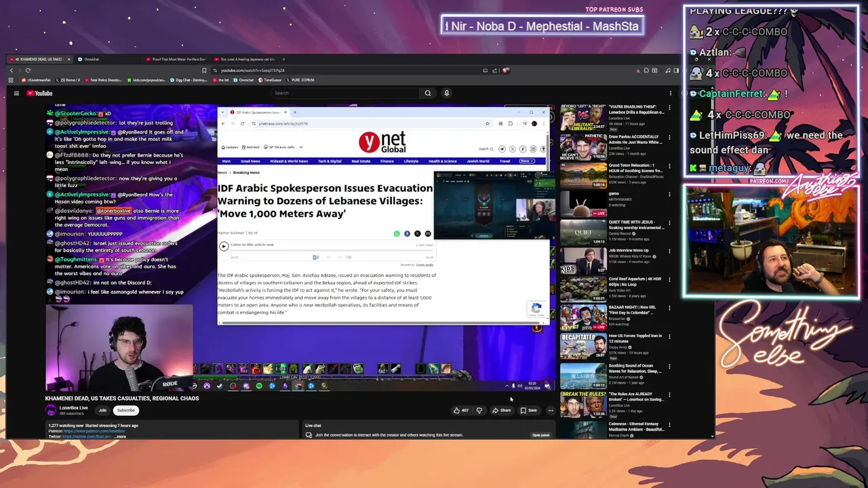Open LonerBox Live channel avatar
868x488 pixels.
click(x=51, y=410)
